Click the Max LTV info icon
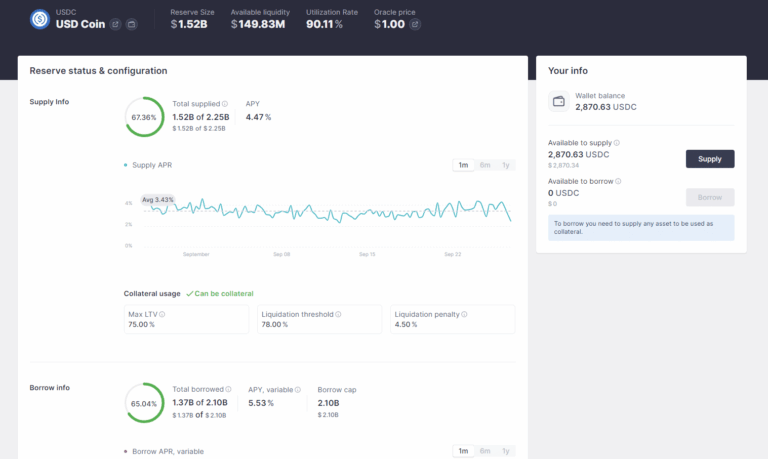This screenshot has height=459, width=768. click(x=162, y=314)
